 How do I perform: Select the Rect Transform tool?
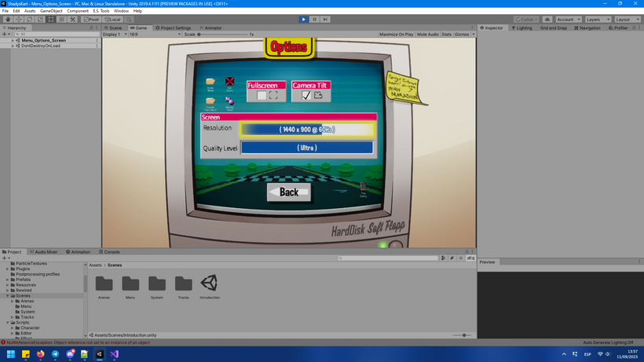(x=51, y=20)
